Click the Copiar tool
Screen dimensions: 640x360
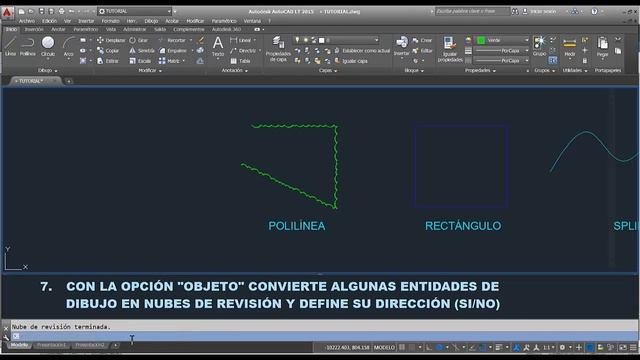pyautogui.click(x=108, y=51)
